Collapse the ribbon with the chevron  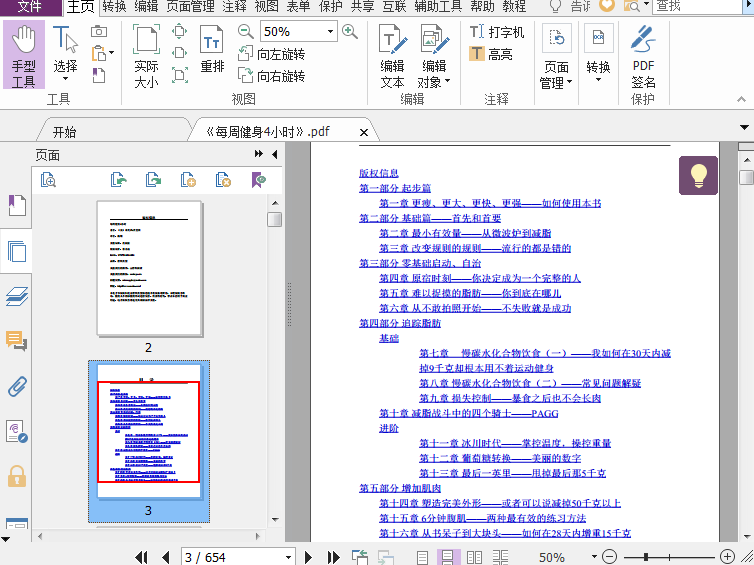click(x=741, y=100)
